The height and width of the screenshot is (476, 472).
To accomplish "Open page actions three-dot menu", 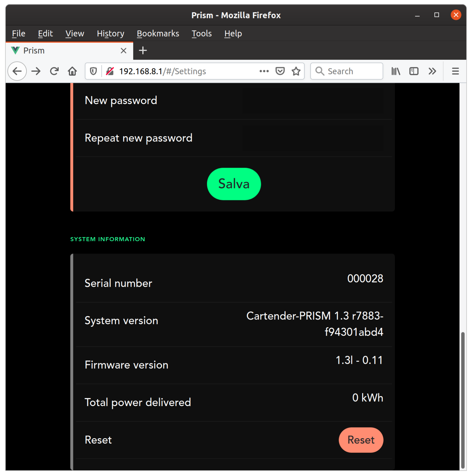I will [264, 71].
